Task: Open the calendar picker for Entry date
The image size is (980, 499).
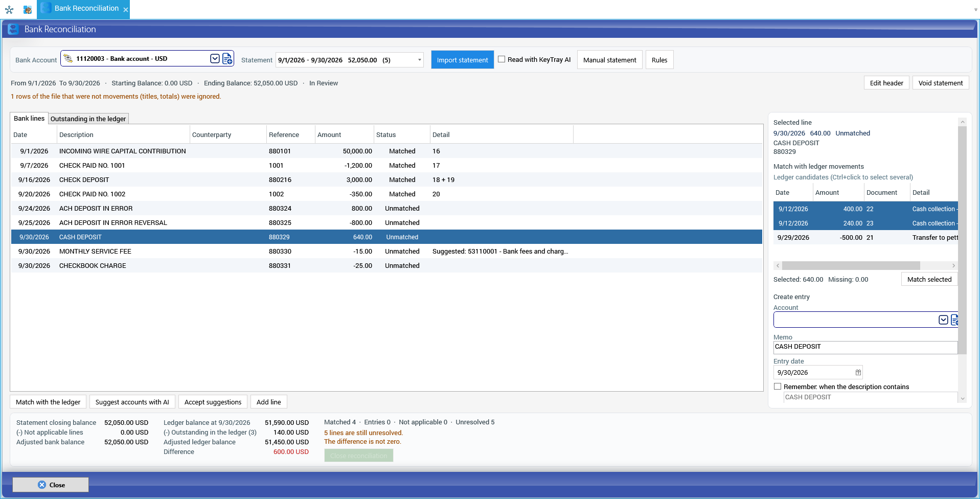Action: point(858,373)
